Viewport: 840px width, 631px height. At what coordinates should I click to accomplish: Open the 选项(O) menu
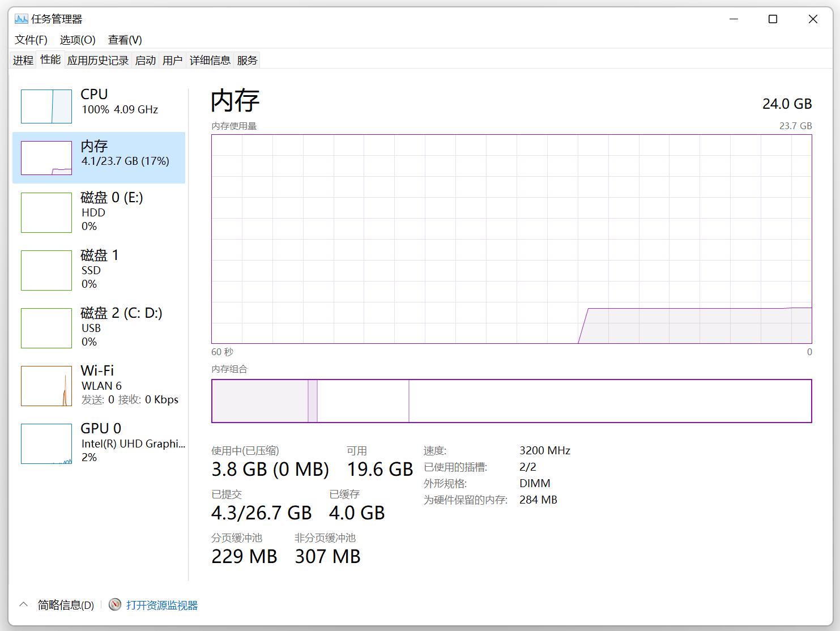pos(78,40)
